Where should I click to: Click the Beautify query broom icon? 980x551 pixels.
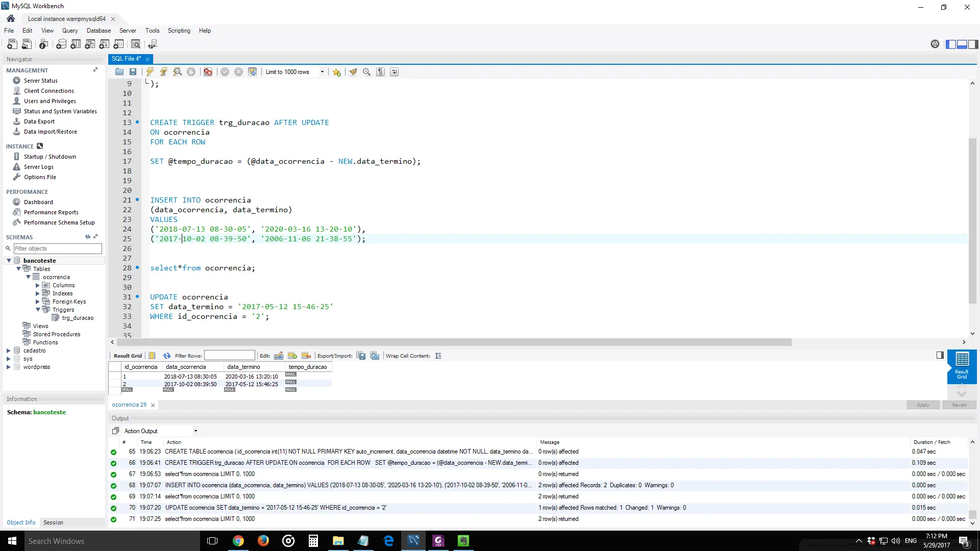[353, 72]
